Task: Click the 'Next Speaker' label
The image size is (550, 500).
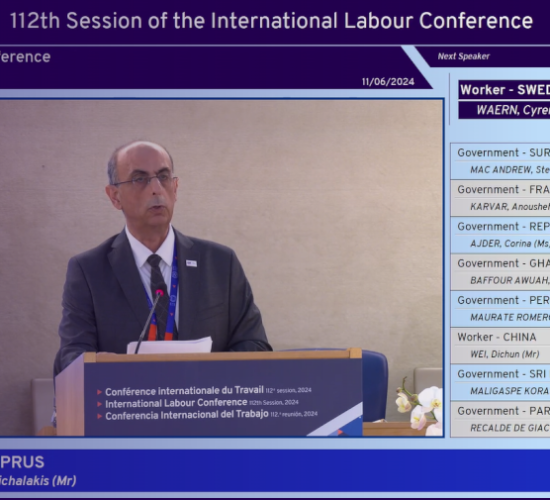Action: pos(463,56)
